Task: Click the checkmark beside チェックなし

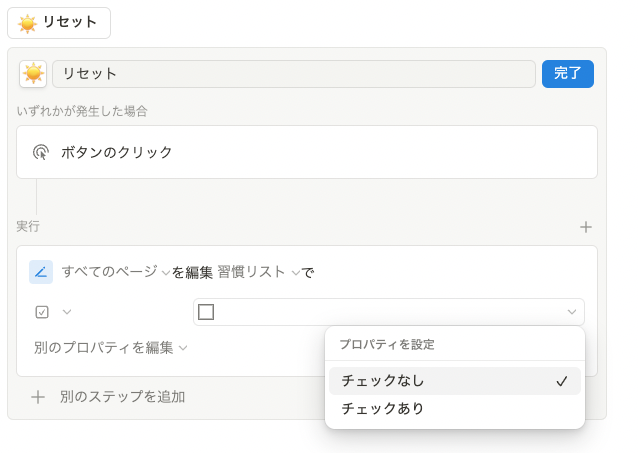Action: click(562, 381)
